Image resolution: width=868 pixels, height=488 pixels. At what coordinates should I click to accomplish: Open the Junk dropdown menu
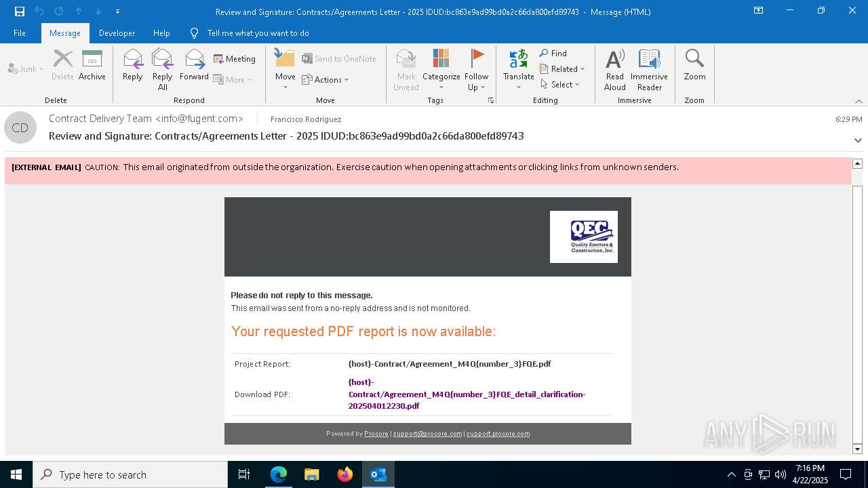[25, 68]
